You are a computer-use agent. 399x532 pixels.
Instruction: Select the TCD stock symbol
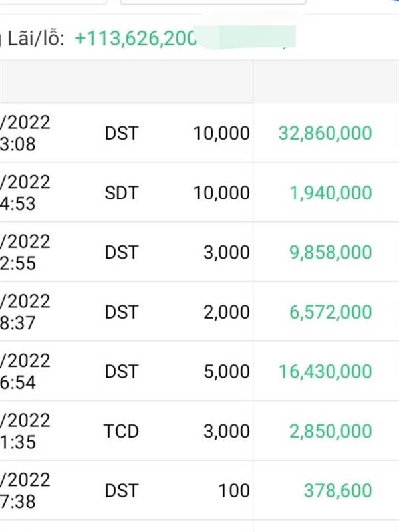(x=121, y=431)
